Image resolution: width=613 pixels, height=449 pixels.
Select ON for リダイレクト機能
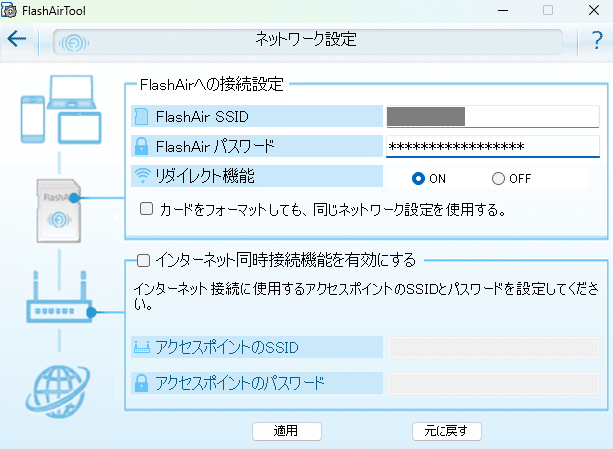click(418, 179)
